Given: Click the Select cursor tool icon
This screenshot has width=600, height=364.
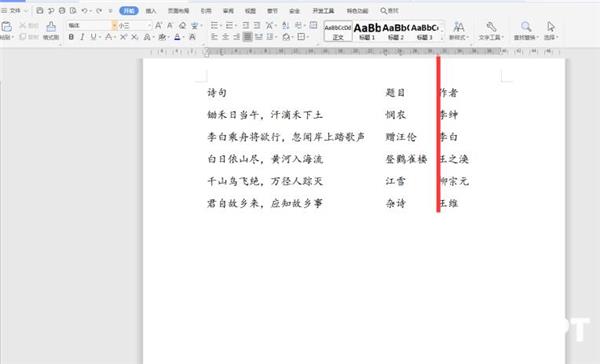Looking at the screenshot, I should (551, 26).
